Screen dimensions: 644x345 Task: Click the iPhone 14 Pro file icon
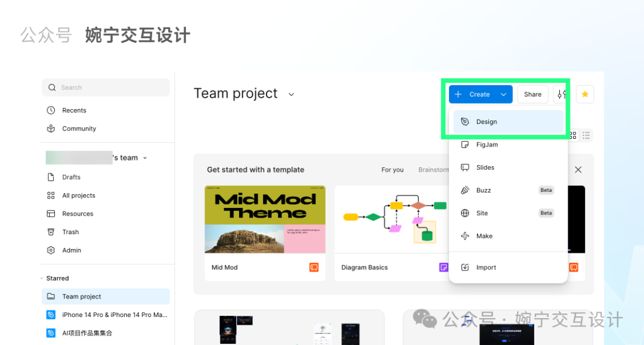point(51,315)
